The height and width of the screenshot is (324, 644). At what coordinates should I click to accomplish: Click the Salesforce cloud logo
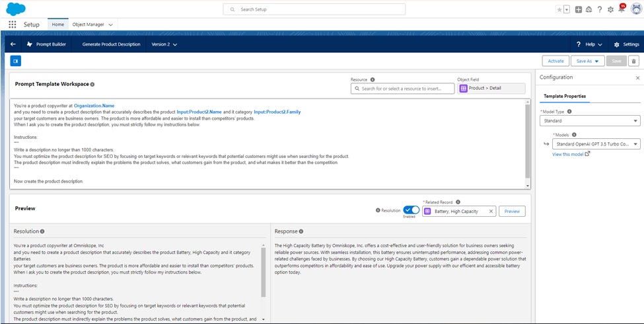click(16, 9)
